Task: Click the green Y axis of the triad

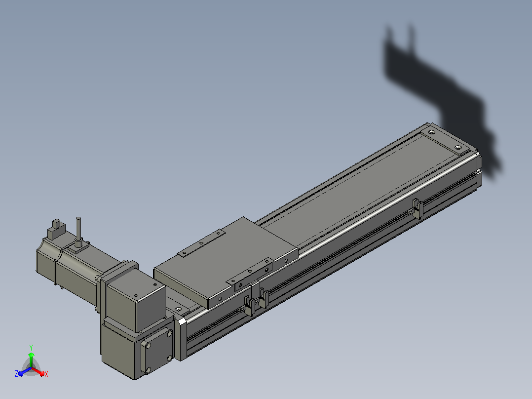Action: (x=31, y=359)
